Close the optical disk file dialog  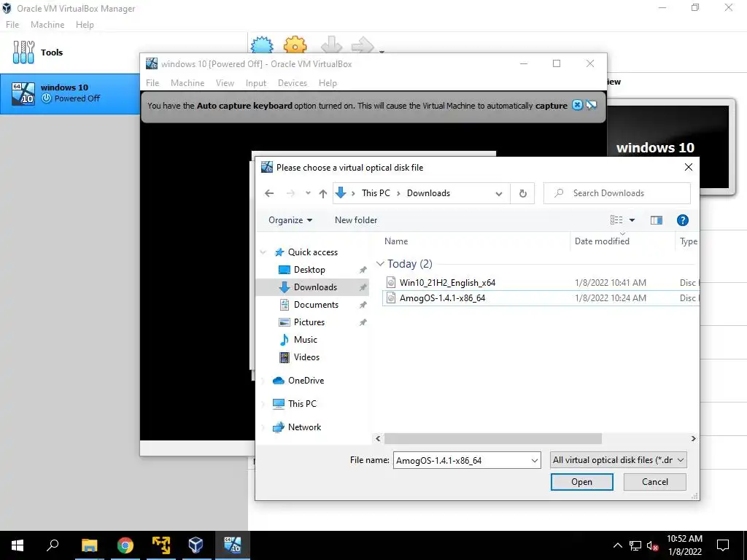[689, 167]
